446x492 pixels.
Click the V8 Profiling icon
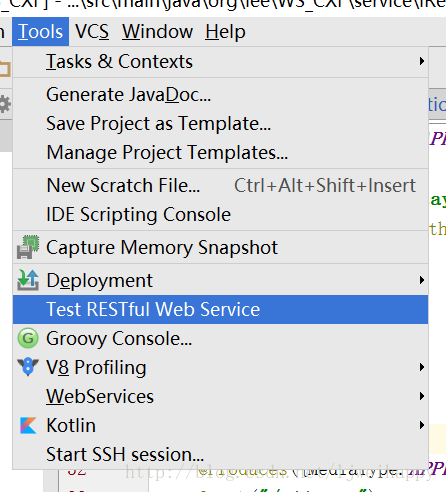point(28,367)
